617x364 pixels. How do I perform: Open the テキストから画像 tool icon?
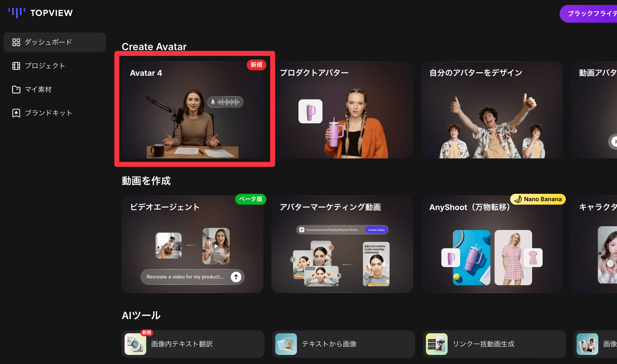(x=286, y=344)
